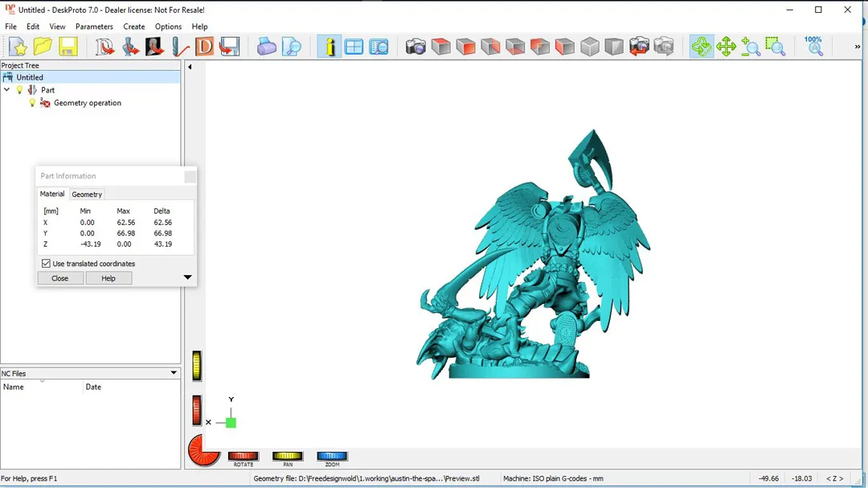This screenshot has width=868, height=488.
Task: Select the dark gray cube view
Action: 614,47
